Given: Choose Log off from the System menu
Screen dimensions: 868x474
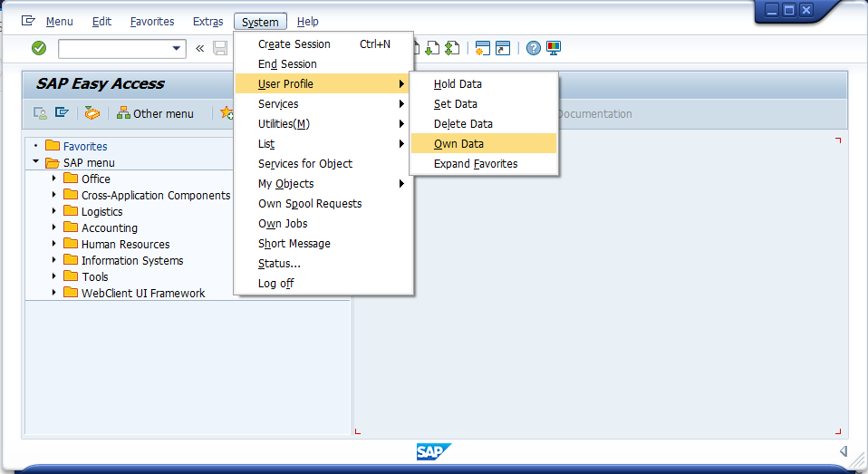Looking at the screenshot, I should click(323, 284).
